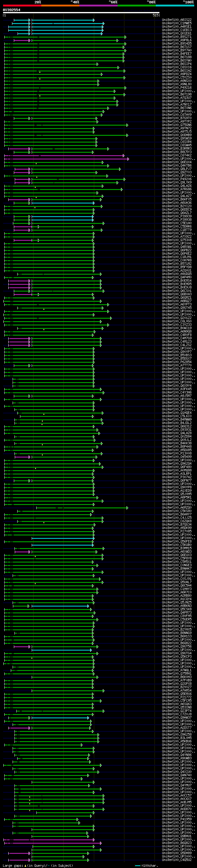
Task: Select the UniRef100_Q0DHB9 label
Action: 177,135
